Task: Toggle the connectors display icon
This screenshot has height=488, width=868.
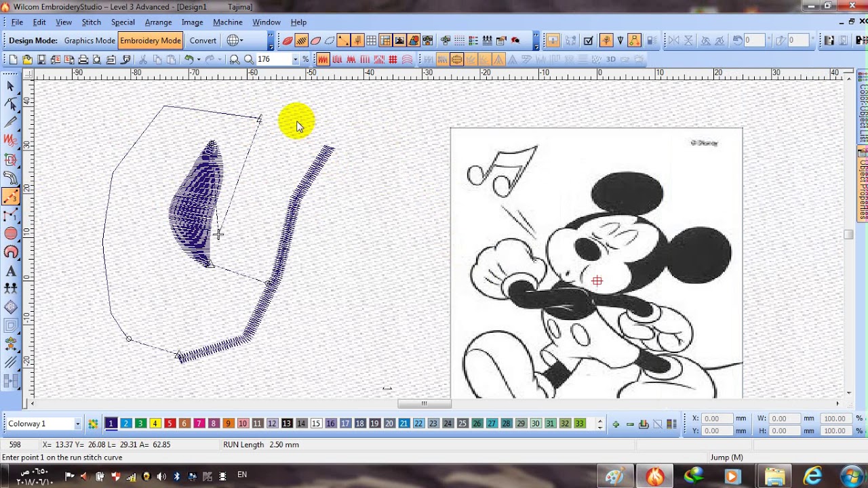Action: tap(344, 41)
